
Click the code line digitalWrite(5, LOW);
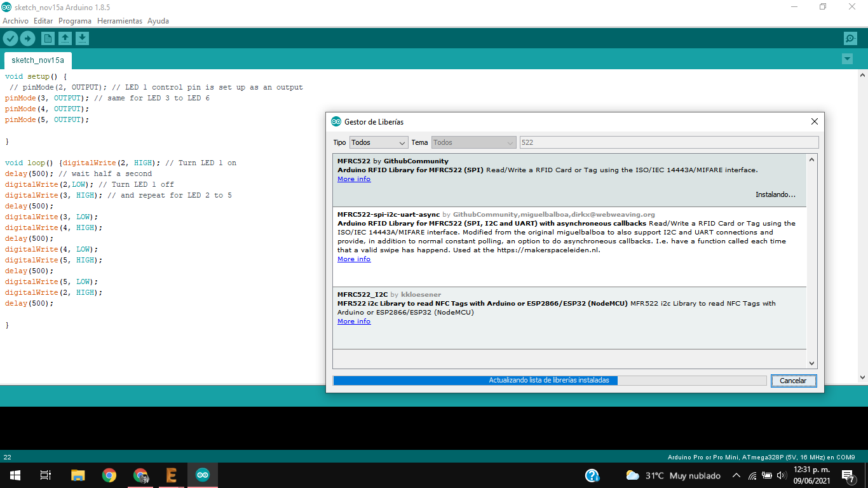51,281
